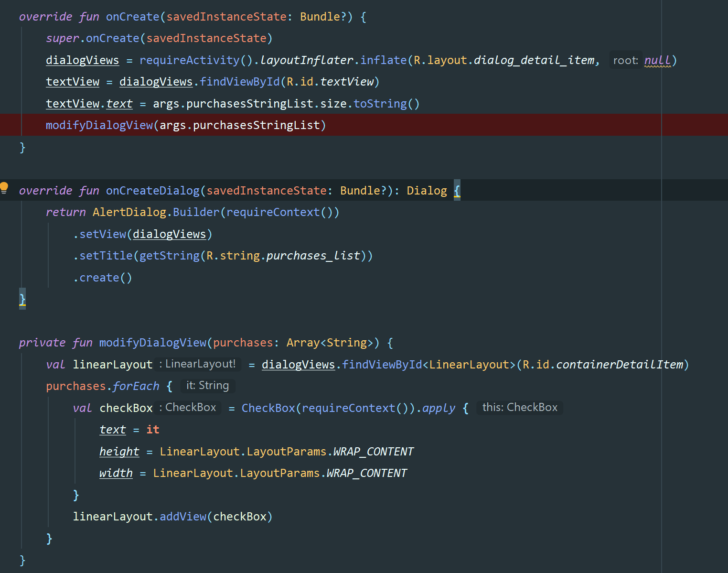Click the underlined null argument in inflate

[x=657, y=61]
